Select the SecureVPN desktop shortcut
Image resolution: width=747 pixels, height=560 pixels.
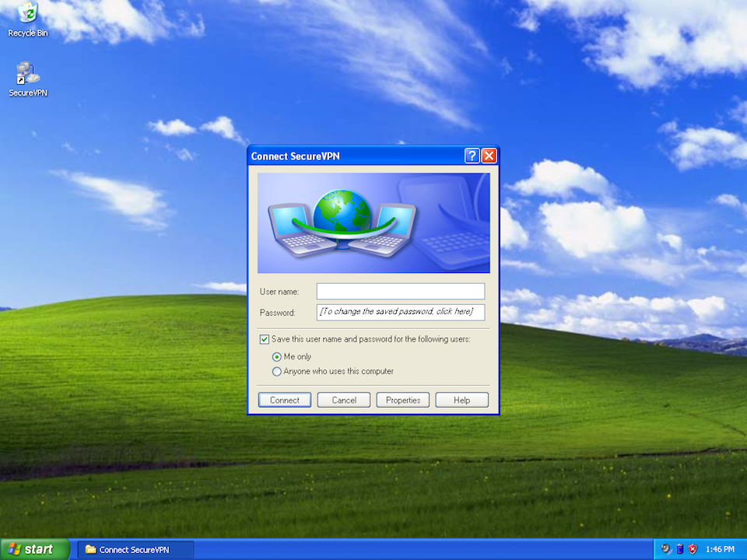click(28, 75)
